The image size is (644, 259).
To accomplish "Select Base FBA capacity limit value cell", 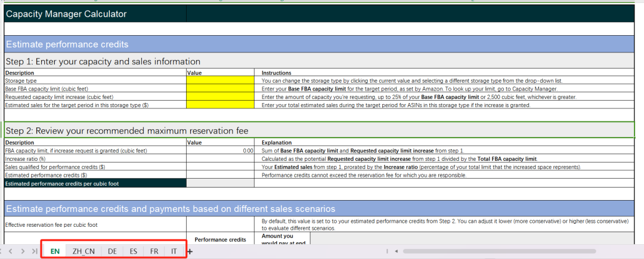I will point(220,89).
